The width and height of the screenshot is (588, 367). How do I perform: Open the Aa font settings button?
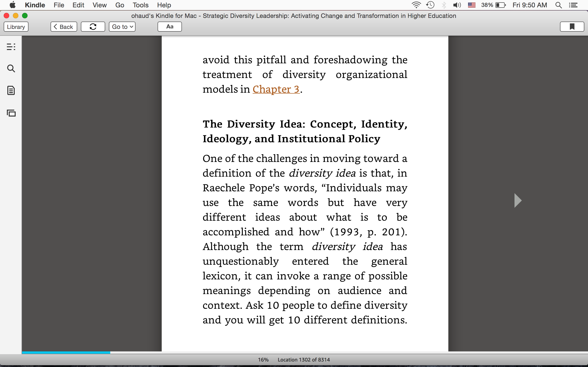(170, 27)
